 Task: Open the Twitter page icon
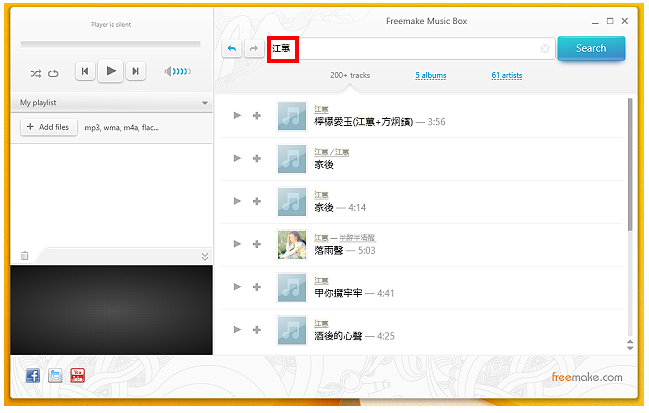pyautogui.click(x=55, y=375)
